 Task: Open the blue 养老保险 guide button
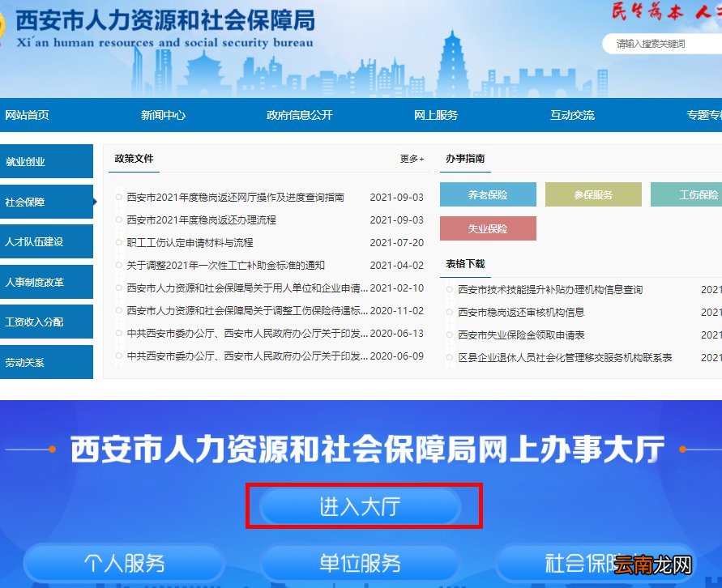pos(488,194)
